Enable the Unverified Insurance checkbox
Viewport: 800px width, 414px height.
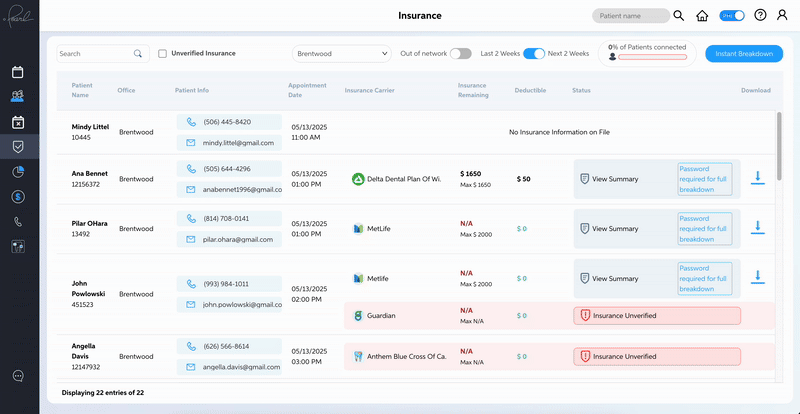163,53
